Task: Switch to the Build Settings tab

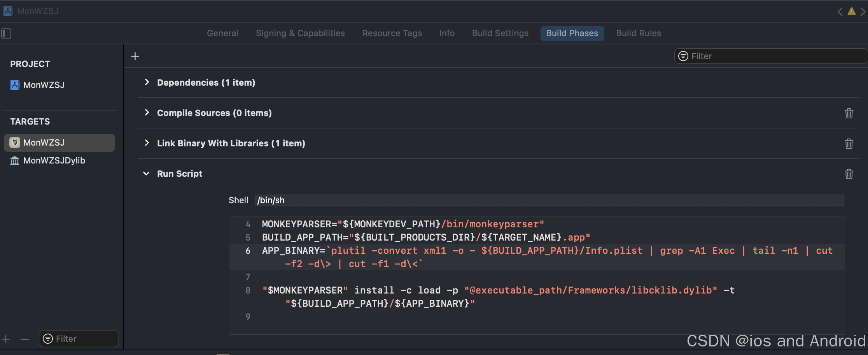Action: pos(500,33)
